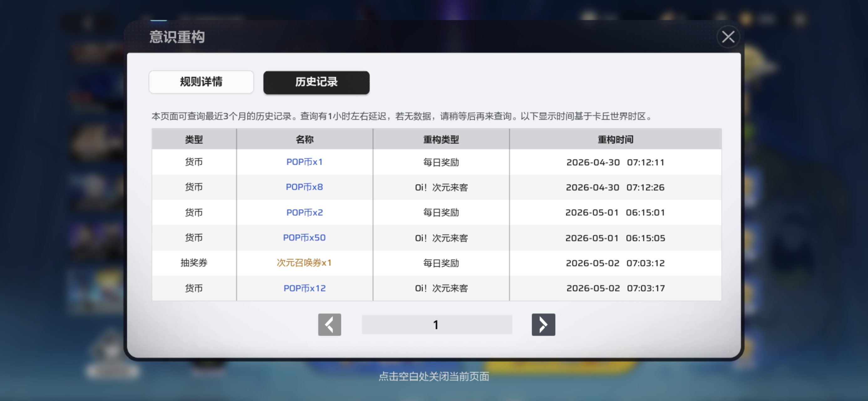The width and height of the screenshot is (868, 401).
Task: Click the 点击空白处关闭当前页面 hint text
Action: (x=434, y=376)
